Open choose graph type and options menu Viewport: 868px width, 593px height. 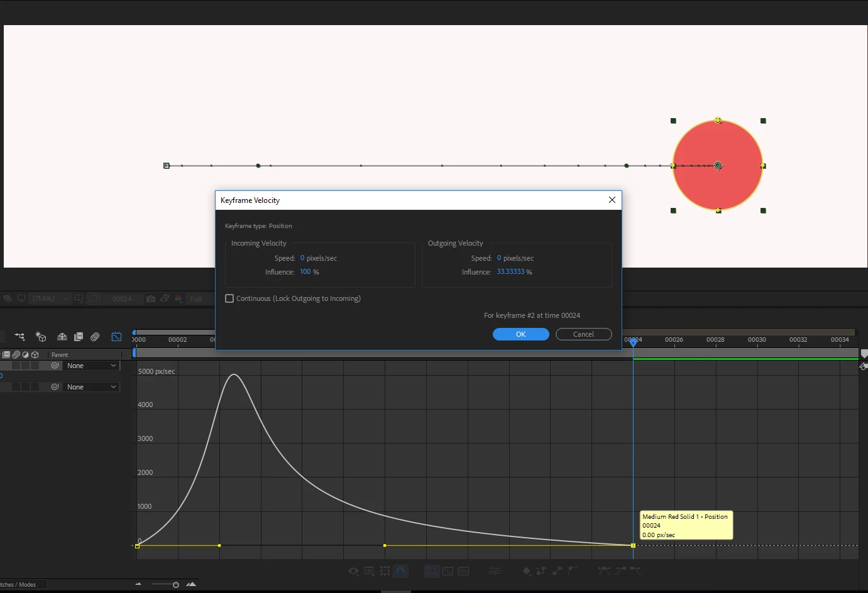coord(369,571)
